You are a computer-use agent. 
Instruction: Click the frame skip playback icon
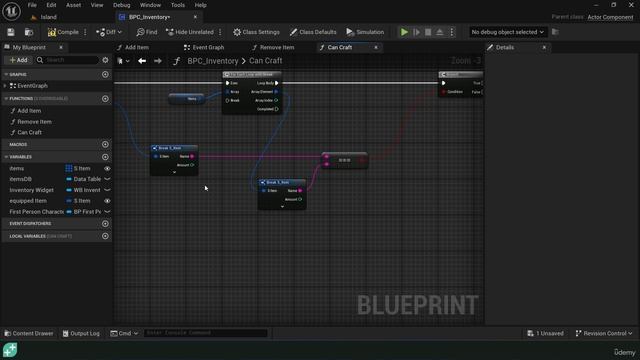[x=416, y=32]
